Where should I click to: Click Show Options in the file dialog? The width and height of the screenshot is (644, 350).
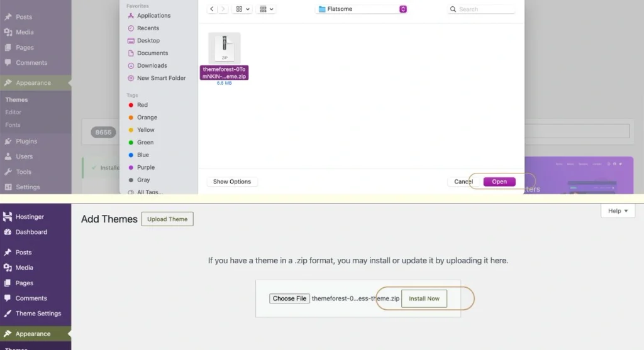(232, 182)
